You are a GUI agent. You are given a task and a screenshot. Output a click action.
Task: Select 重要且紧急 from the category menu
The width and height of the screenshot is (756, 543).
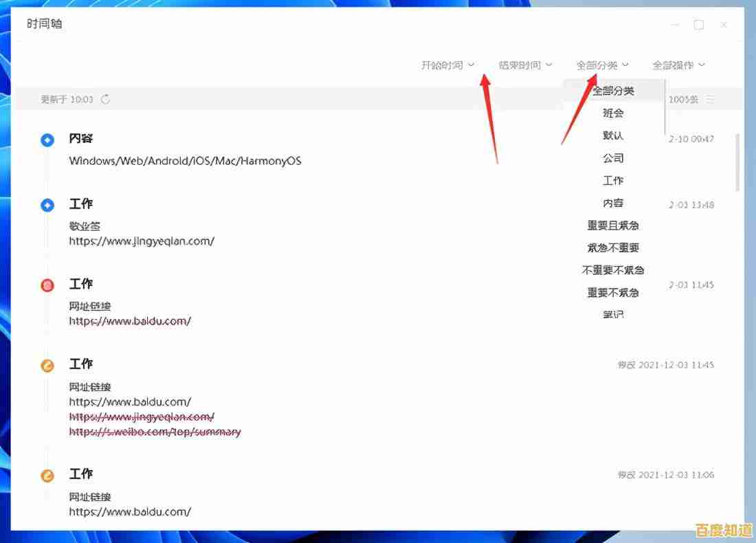[x=612, y=225]
